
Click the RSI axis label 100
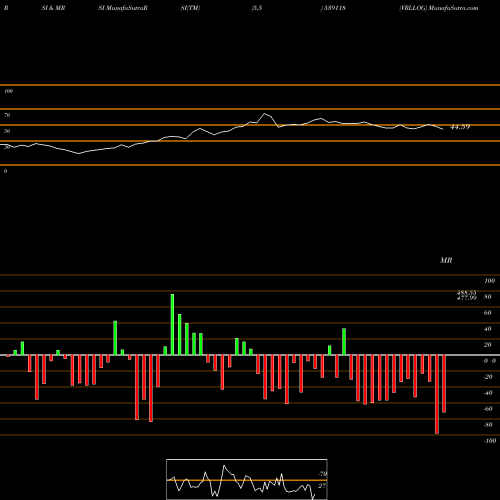[x=9, y=91]
